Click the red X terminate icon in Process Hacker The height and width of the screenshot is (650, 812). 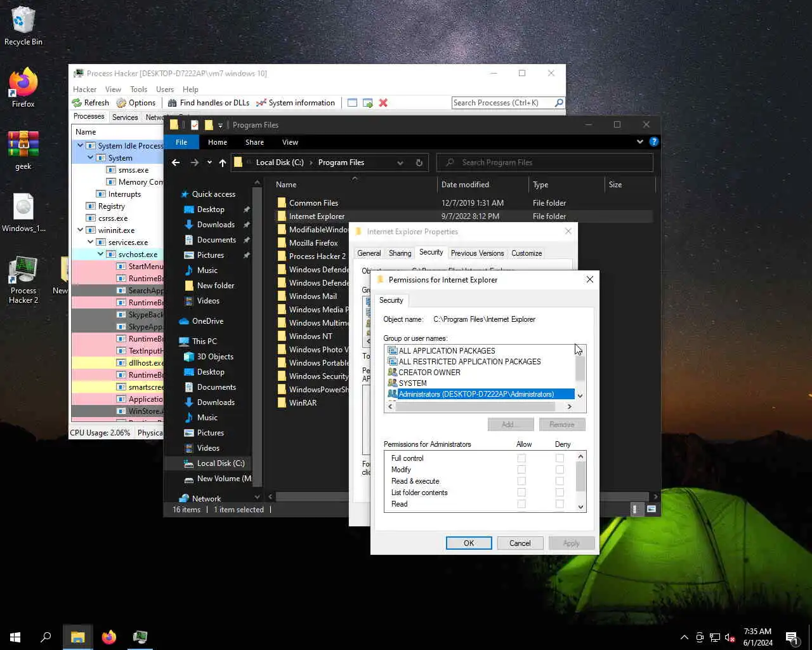pyautogui.click(x=383, y=103)
